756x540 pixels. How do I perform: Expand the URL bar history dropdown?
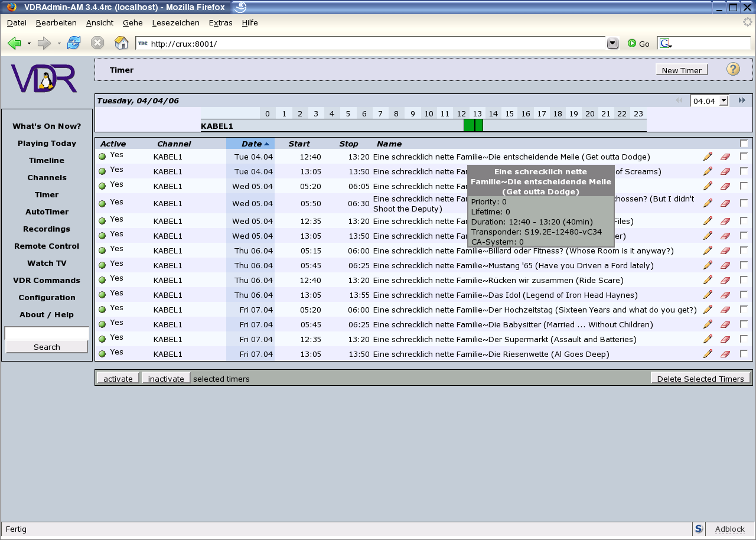(x=612, y=43)
